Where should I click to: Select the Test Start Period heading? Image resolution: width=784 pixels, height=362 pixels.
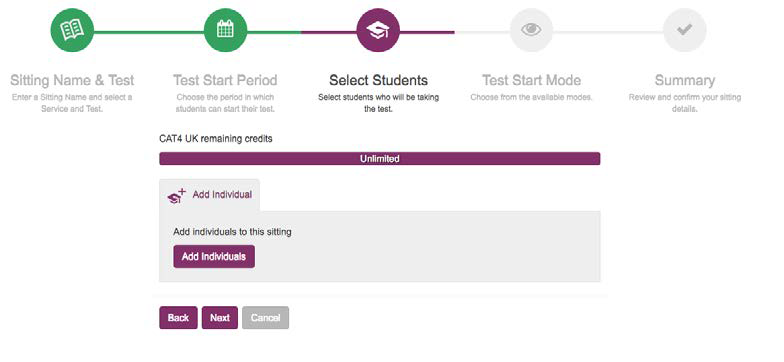(225, 80)
